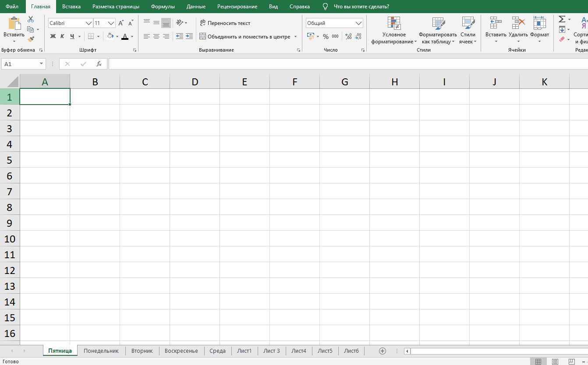
Task: Click Форматировать как таблицу button
Action: tap(438, 31)
